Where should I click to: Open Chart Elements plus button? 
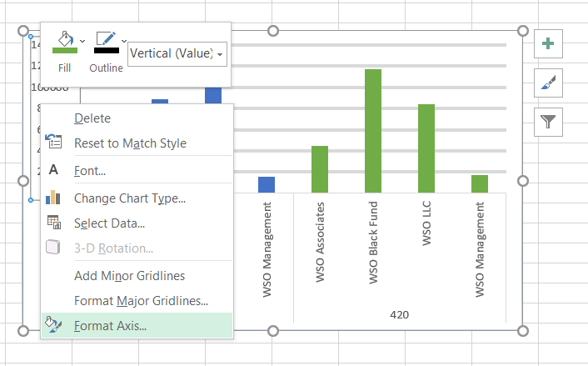coord(548,44)
